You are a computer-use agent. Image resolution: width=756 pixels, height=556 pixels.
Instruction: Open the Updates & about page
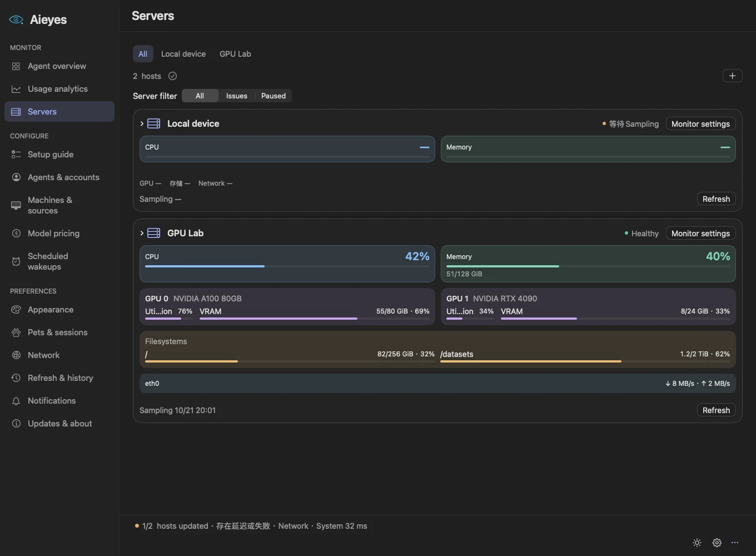59,424
